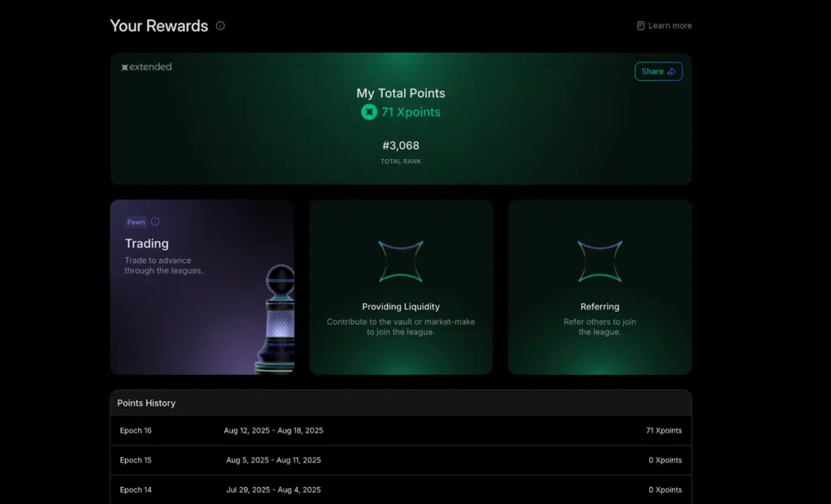
Task: Click the green Xpoints coin icon
Action: (369, 113)
